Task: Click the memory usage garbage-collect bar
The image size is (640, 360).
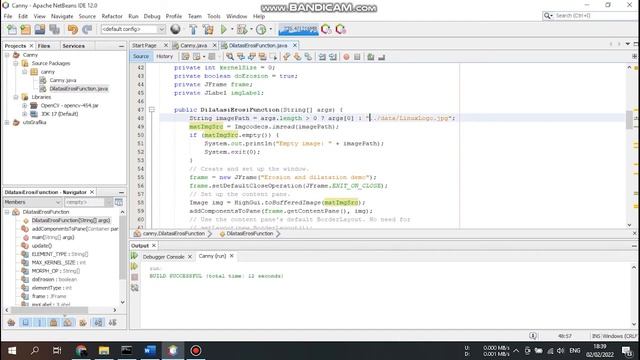Action: pos(298,29)
